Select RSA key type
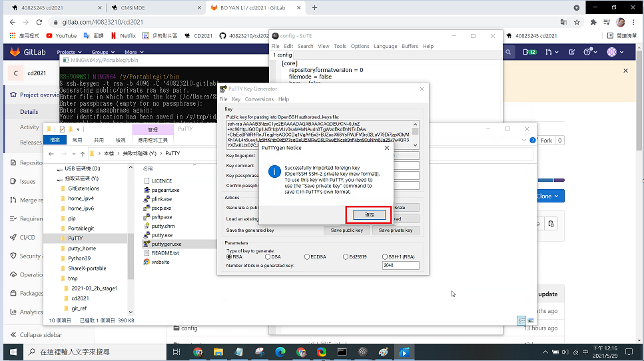Viewport: 644px width, 361px height. coord(234,257)
